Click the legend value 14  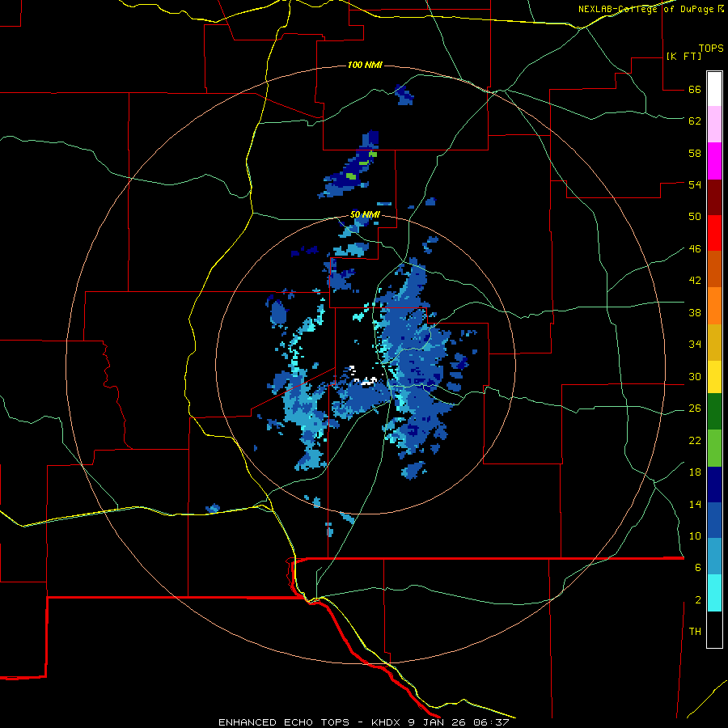(695, 504)
